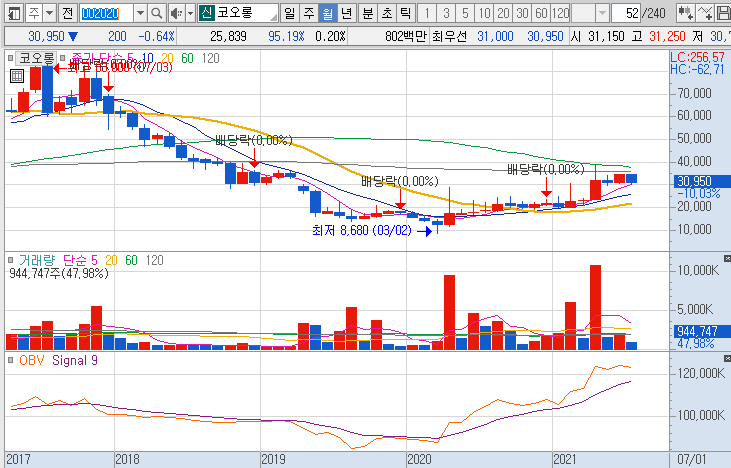Screen dimensions: 731x468
Task: Click the 07/01 date label
Action: [x=691, y=460]
